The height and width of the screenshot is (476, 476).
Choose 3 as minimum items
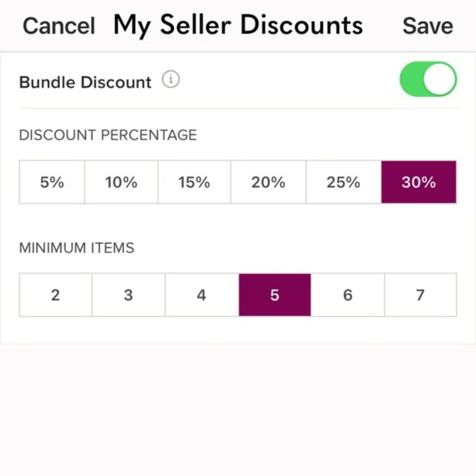[129, 295]
